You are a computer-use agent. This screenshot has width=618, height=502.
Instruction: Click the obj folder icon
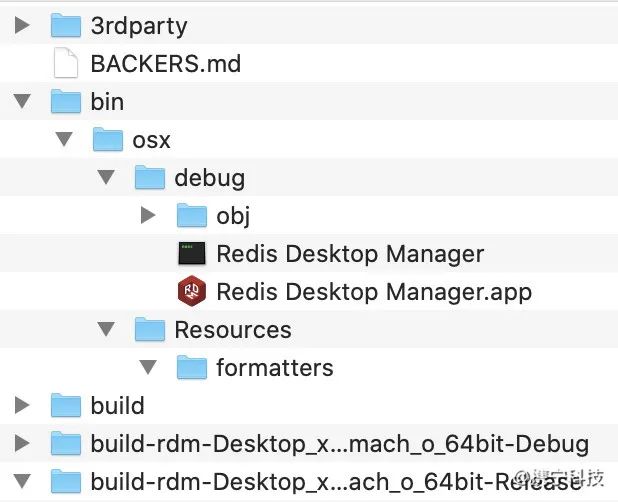tap(192, 215)
